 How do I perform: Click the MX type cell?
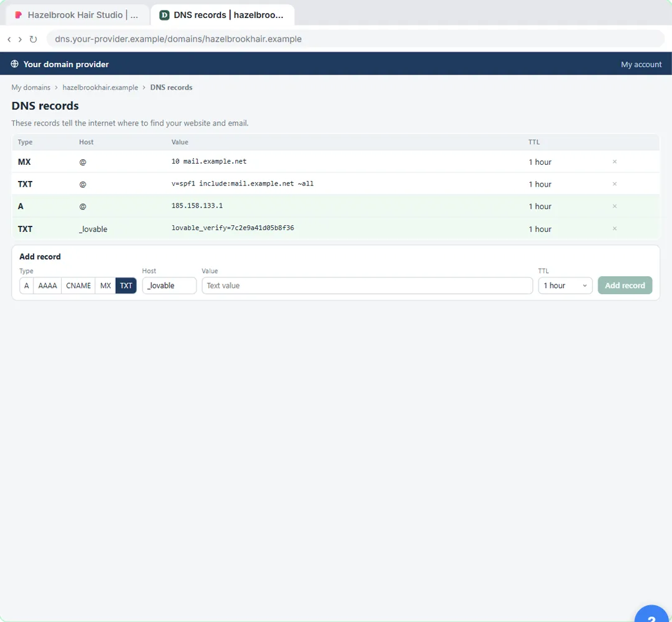click(24, 162)
